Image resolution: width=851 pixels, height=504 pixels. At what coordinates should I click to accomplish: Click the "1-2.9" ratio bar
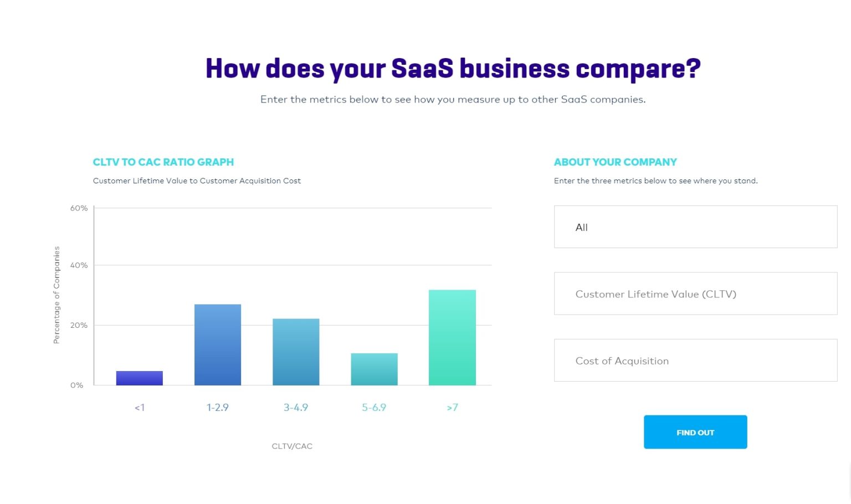coord(218,343)
